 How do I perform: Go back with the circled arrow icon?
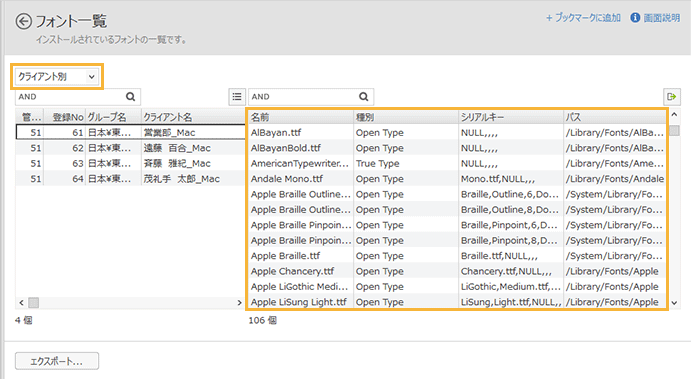click(23, 21)
